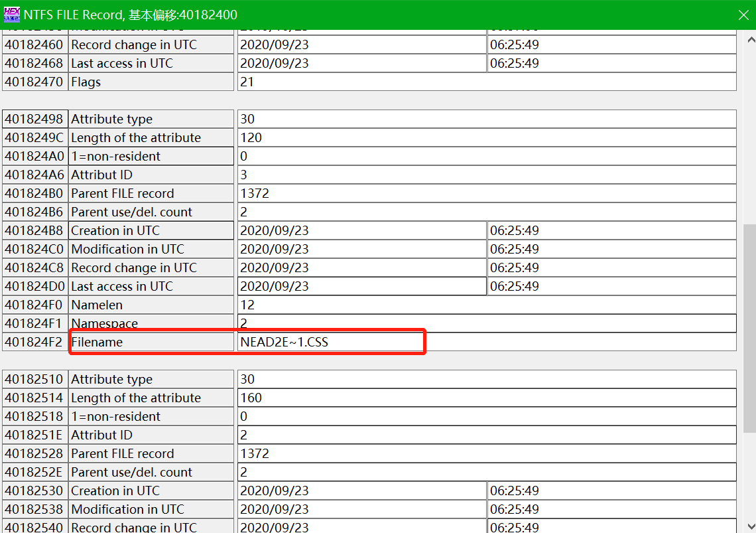756x533 pixels.
Task: Click Attribut ID value at offset 4018251E
Action: pyautogui.click(x=487, y=435)
